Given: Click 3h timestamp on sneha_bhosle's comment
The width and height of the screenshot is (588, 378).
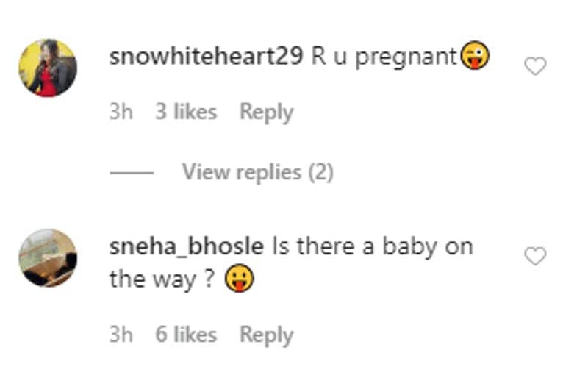Looking at the screenshot, I should pos(121,335).
